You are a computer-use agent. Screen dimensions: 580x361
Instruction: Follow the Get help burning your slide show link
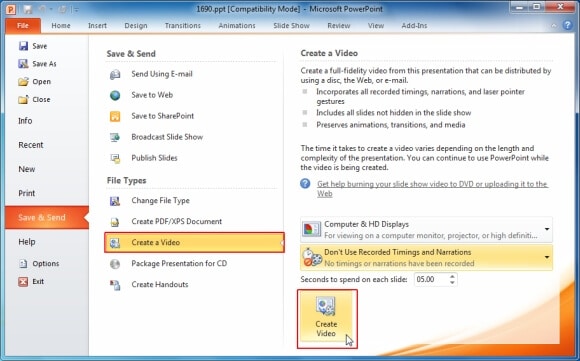[432, 189]
